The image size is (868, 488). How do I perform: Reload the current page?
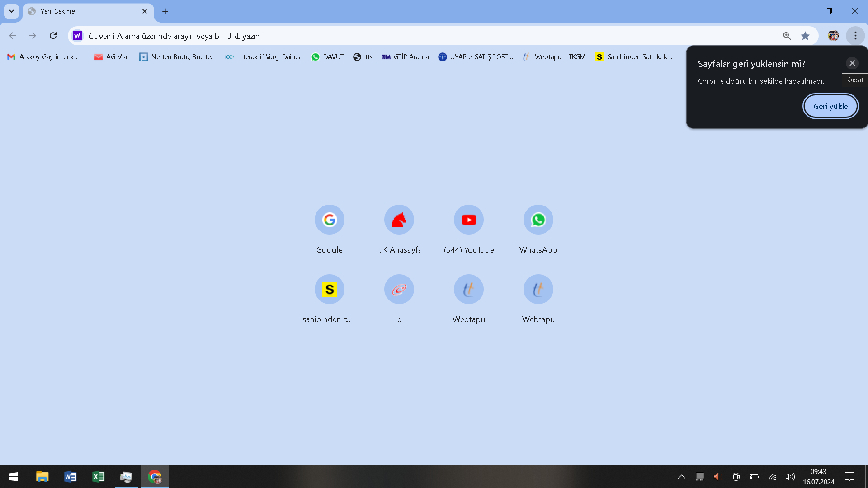click(x=53, y=36)
